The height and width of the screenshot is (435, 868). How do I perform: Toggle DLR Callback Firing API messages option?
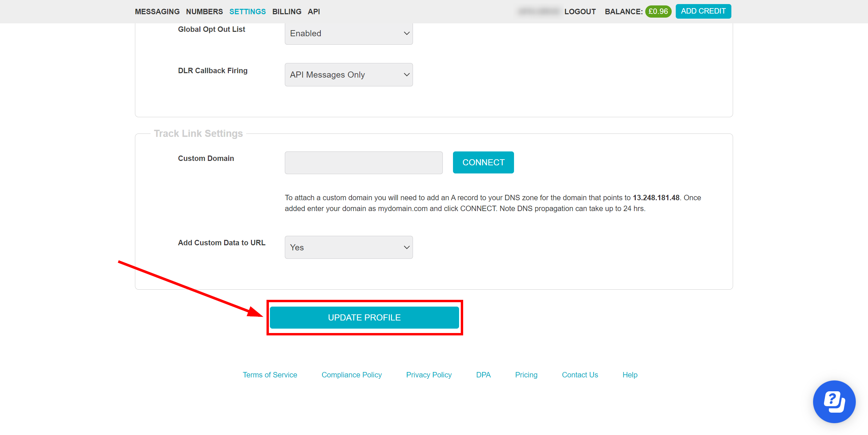[349, 74]
